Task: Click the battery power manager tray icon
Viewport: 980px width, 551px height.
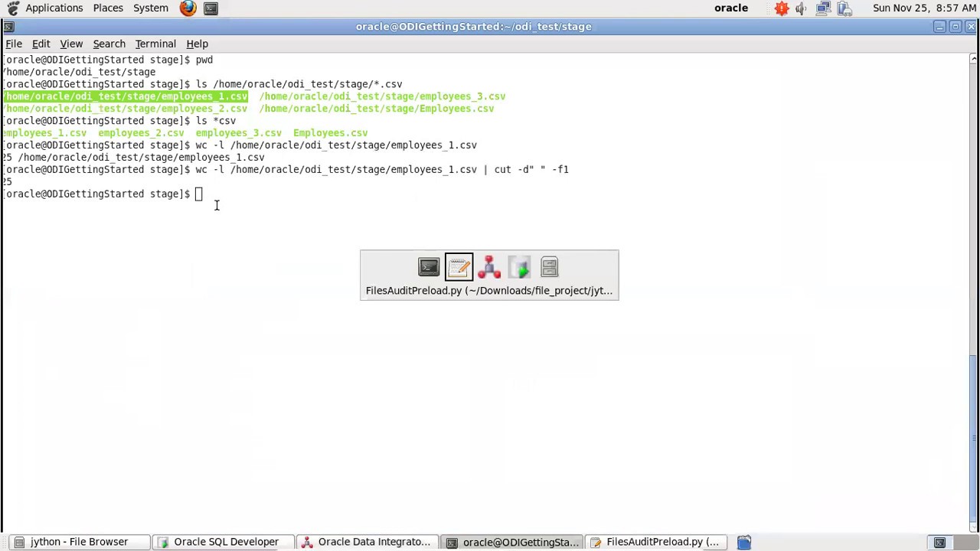Action: [844, 8]
